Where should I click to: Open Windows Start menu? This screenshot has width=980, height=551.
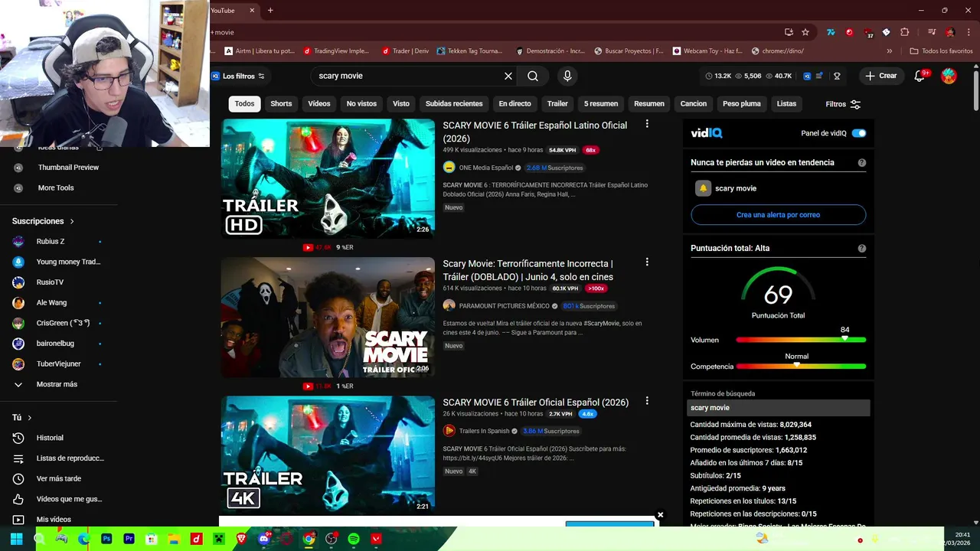click(16, 539)
